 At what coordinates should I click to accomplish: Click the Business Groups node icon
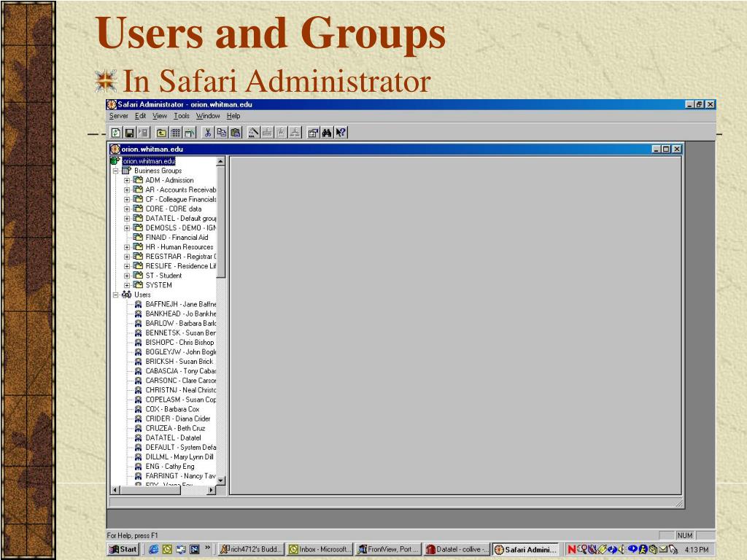tap(126, 171)
